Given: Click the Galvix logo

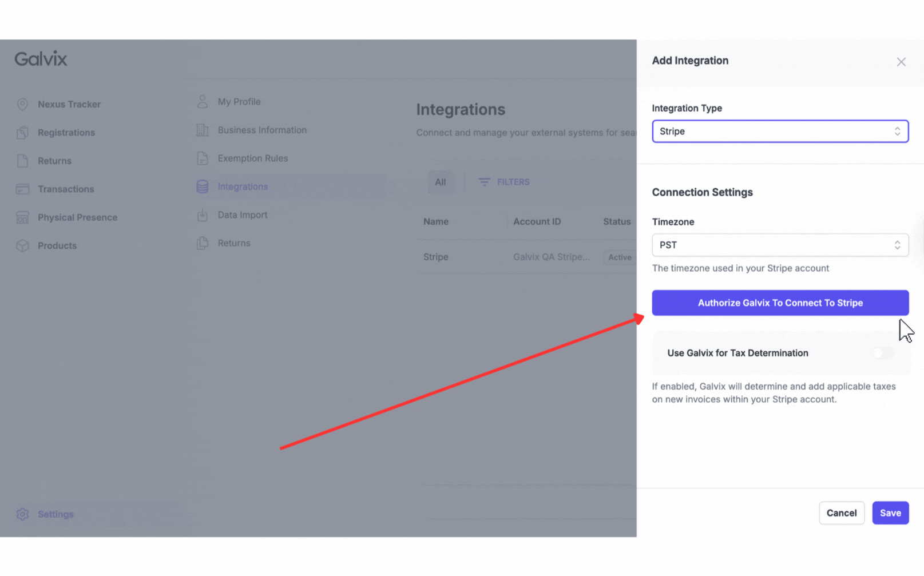Looking at the screenshot, I should click(x=41, y=59).
